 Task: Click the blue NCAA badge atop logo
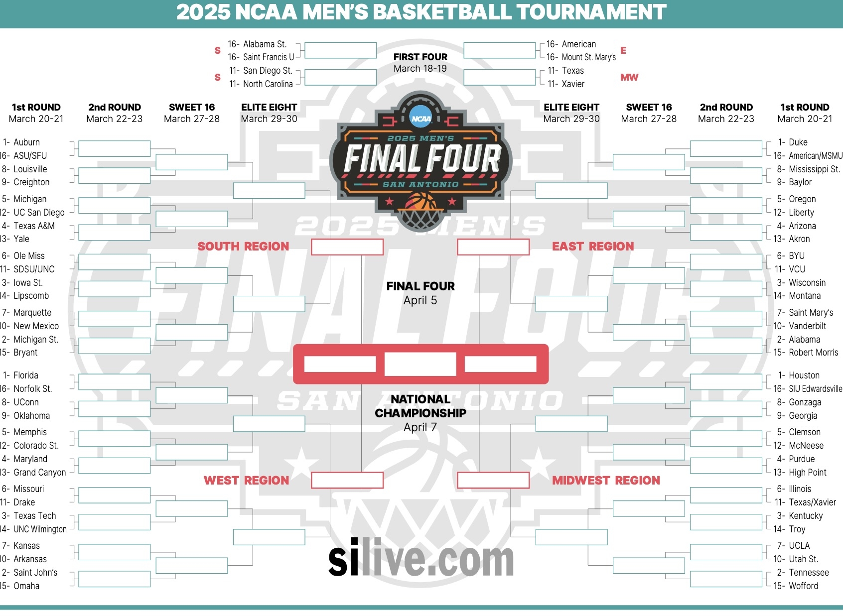tap(421, 118)
